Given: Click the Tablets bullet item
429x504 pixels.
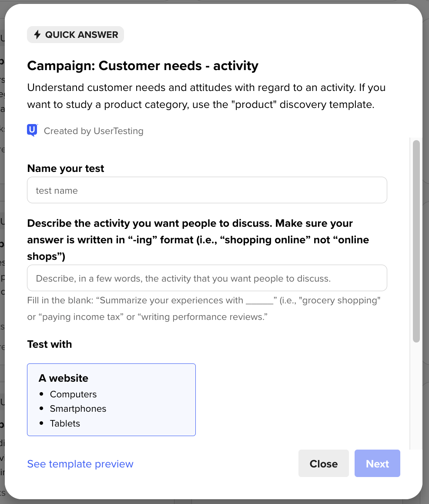Looking at the screenshot, I should pos(65,423).
